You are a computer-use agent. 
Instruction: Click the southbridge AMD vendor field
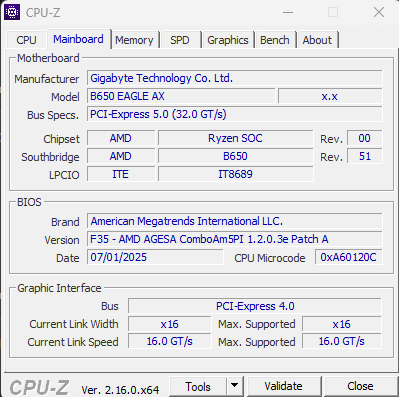click(x=121, y=156)
